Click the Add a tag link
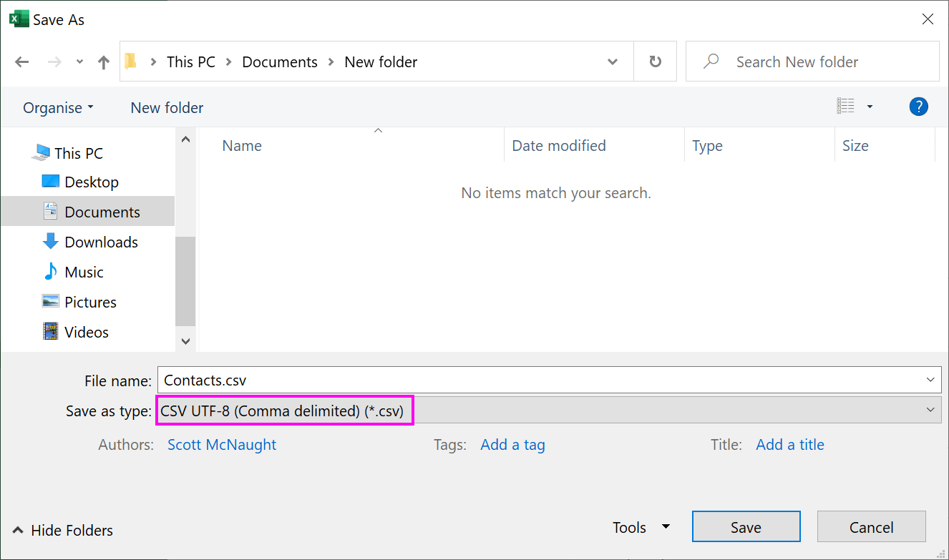This screenshot has height=560, width=949. click(512, 445)
